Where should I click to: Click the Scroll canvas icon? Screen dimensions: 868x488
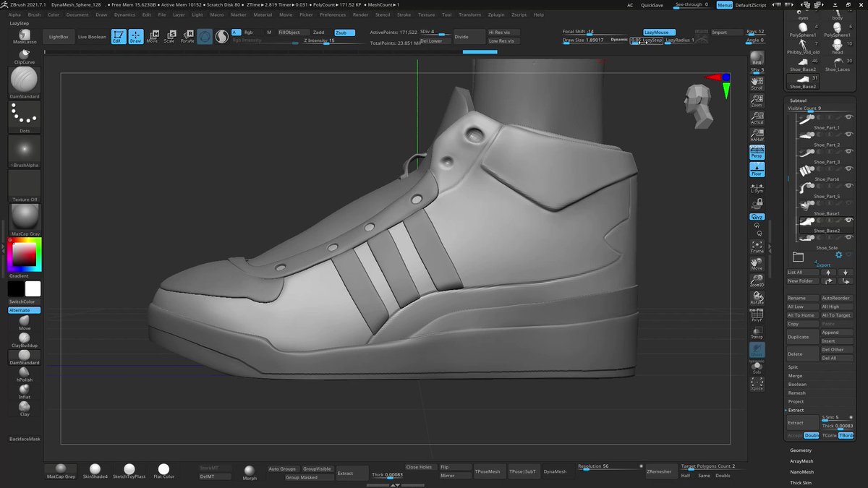point(757,82)
